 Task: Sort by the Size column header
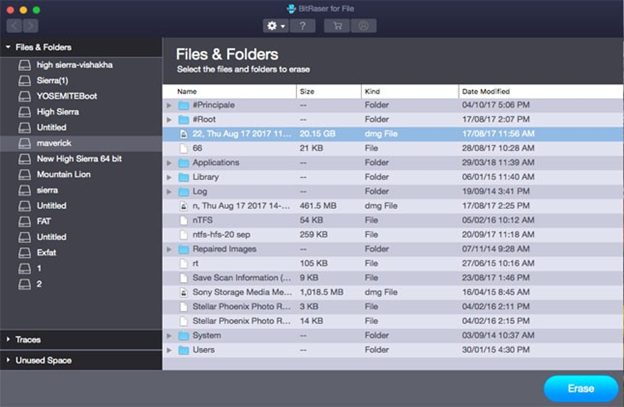pyautogui.click(x=329, y=92)
